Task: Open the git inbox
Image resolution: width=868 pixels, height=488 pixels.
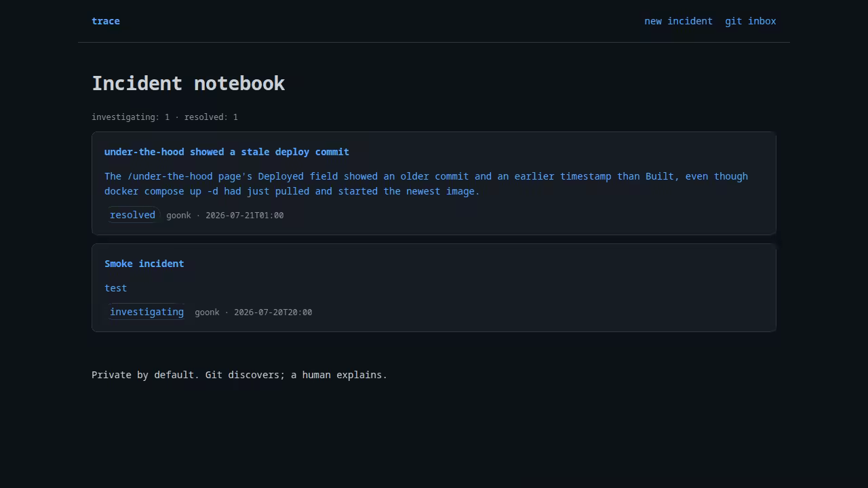Action: 750,21
